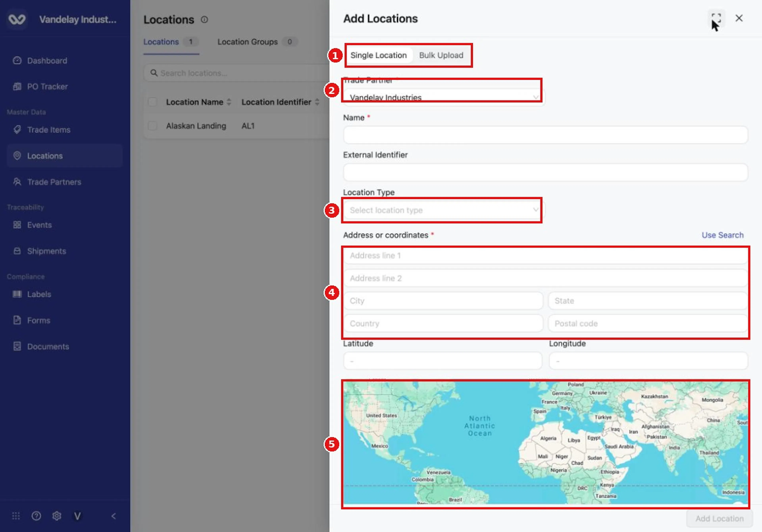Check the Alaskan Landing row checkbox
Screen dimensions: 762x532
[153, 126]
